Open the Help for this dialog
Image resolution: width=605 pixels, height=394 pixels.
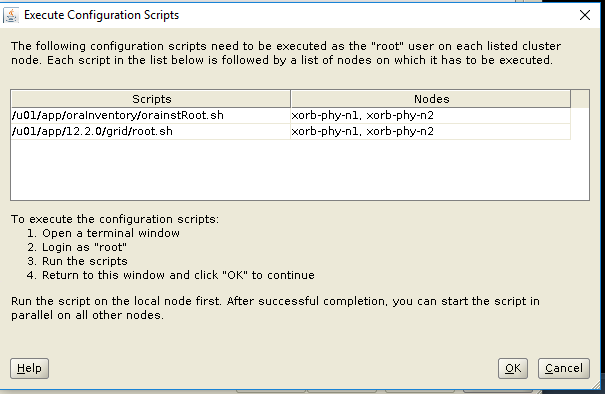coord(29,368)
